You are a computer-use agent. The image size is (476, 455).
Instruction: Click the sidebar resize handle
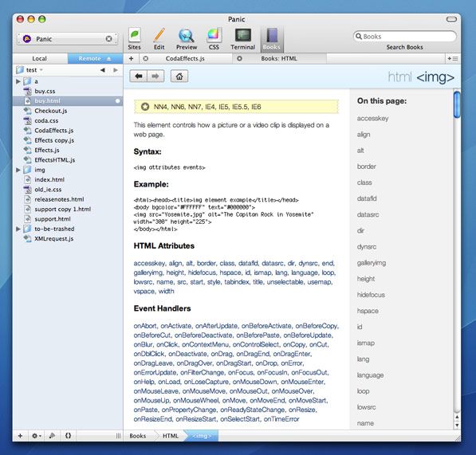pyautogui.click(x=118, y=436)
